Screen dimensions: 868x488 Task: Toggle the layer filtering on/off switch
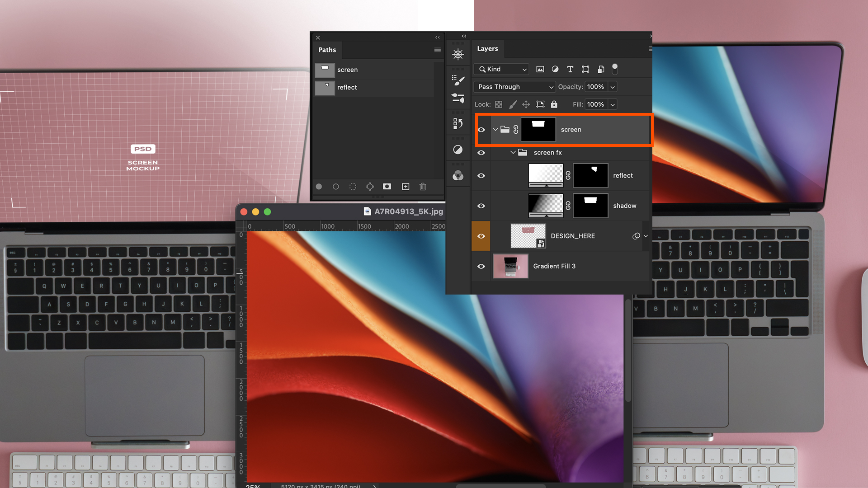pos(615,69)
